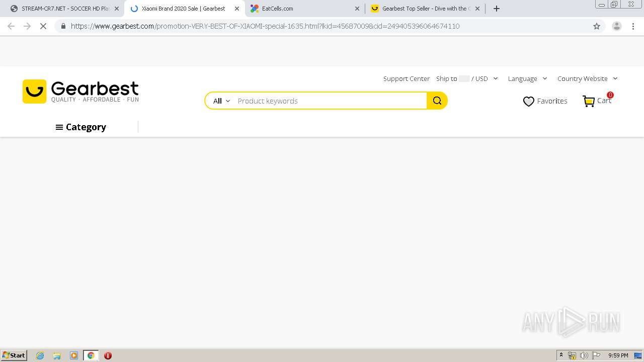Open Favorites via the heart icon

(x=528, y=101)
